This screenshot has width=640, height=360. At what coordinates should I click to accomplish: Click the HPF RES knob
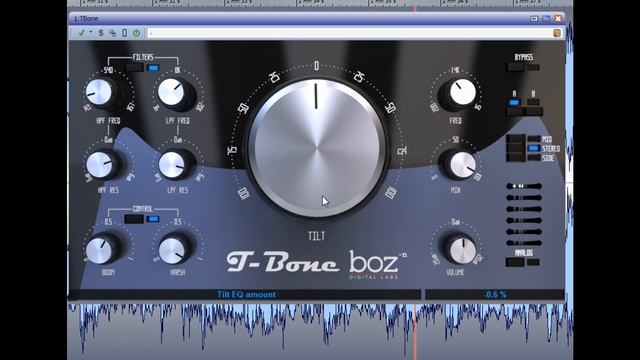99,165
